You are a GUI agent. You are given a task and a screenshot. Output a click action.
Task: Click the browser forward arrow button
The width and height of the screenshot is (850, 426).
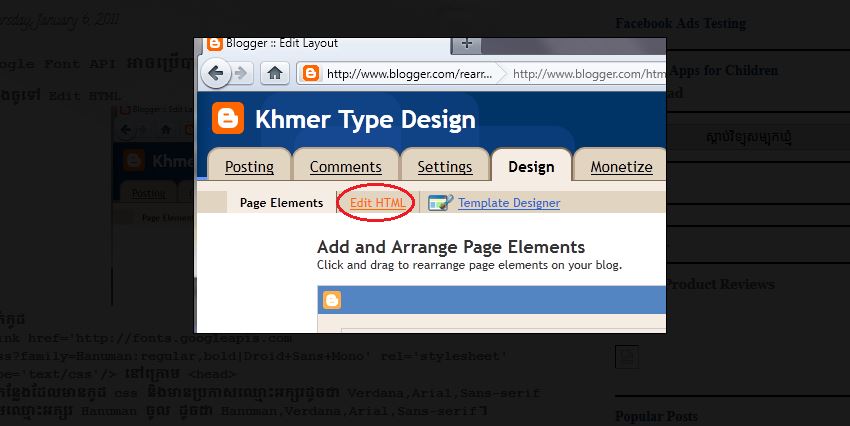tap(241, 73)
